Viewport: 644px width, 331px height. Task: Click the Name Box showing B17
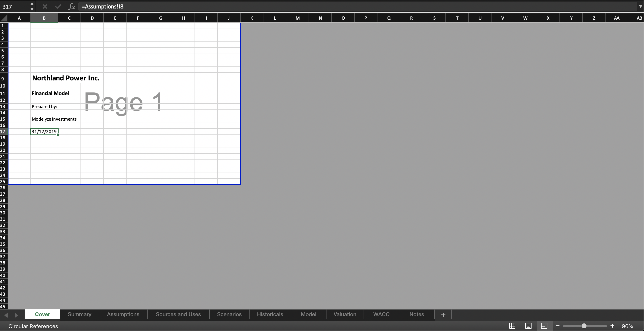(15, 7)
